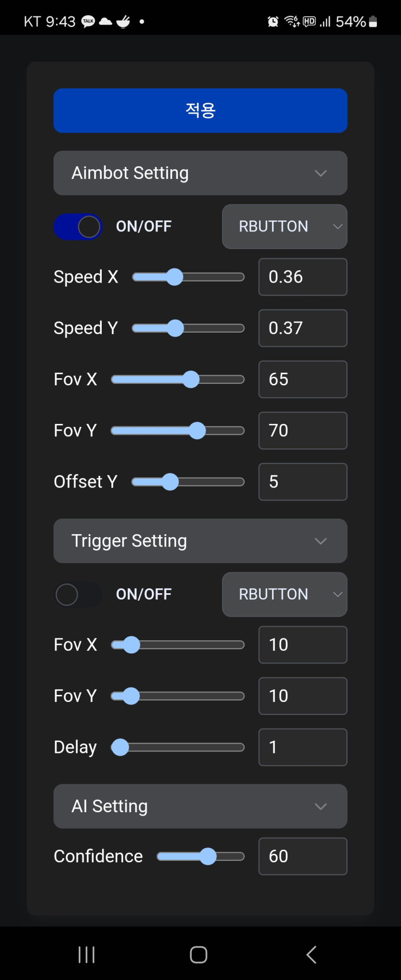The width and height of the screenshot is (401, 980).
Task: Click the Offset Y value field
Action: tap(302, 481)
